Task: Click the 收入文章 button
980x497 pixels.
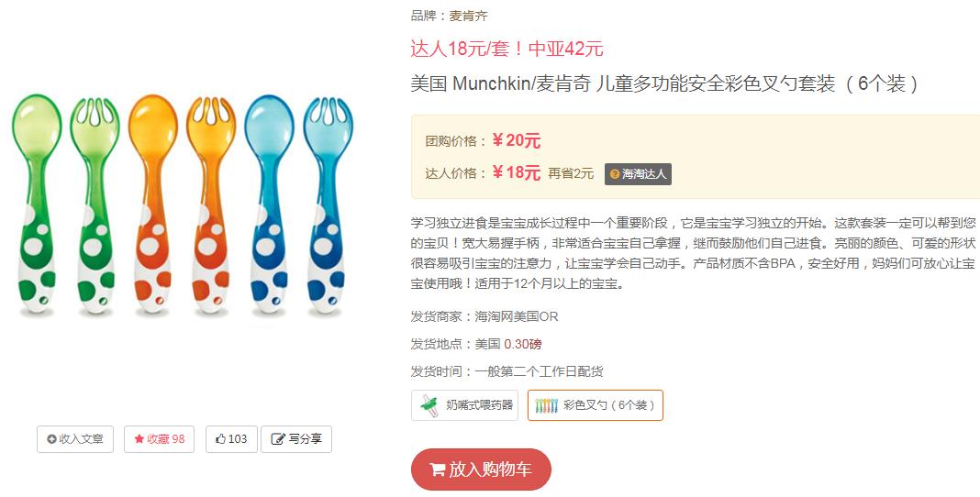Action: click(x=75, y=439)
